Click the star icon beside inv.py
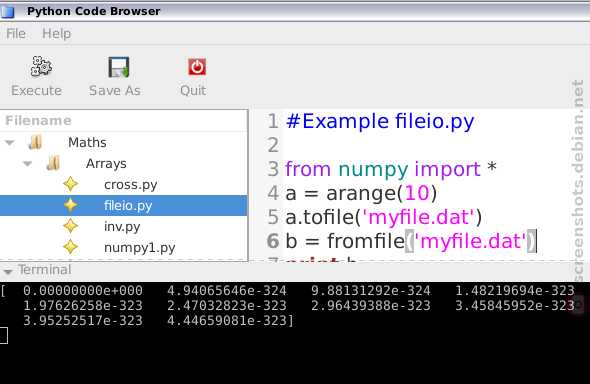This screenshot has width=590, height=384. click(70, 226)
